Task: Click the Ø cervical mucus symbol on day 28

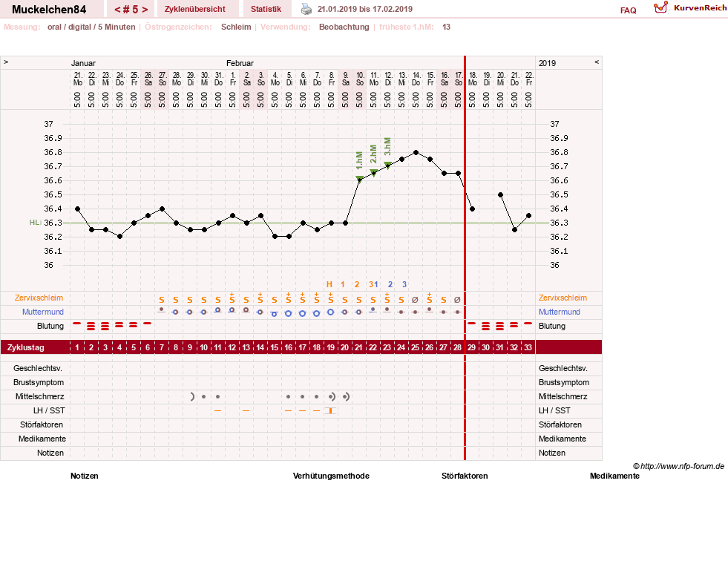Action: (x=457, y=300)
